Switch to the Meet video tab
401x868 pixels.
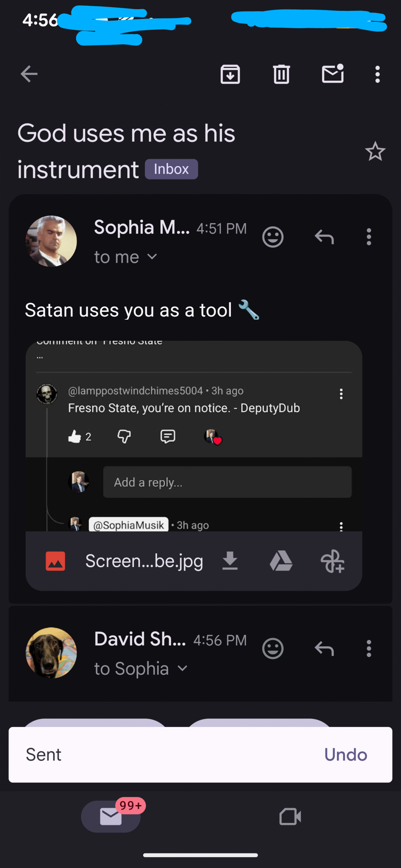point(290,816)
